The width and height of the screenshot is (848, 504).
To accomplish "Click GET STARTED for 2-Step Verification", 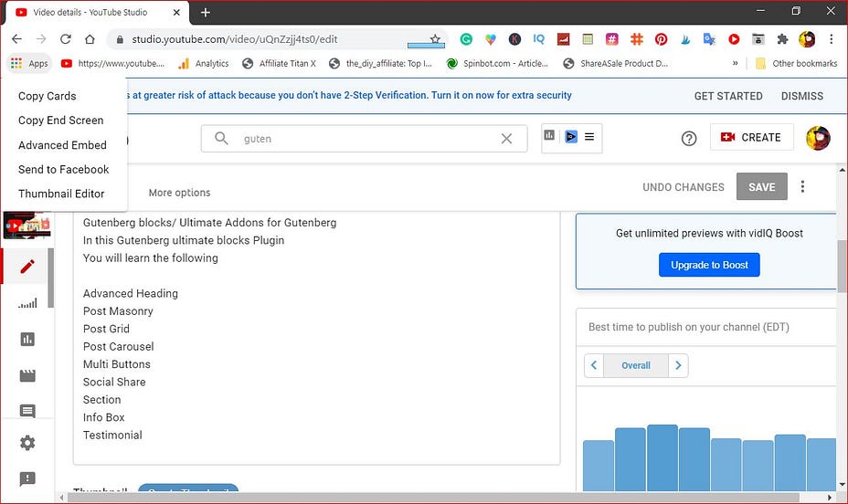I will click(728, 96).
